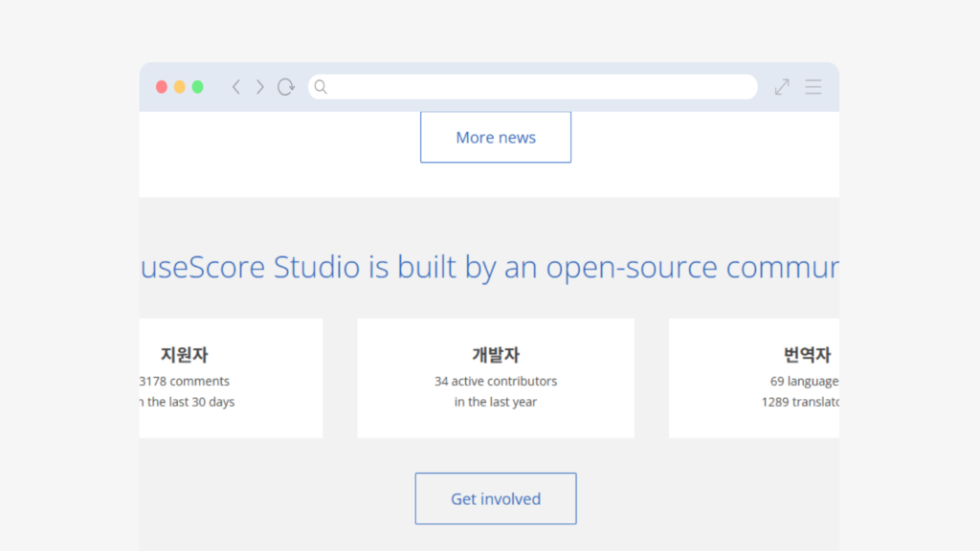Click the browser forward arrow
The height and width of the screenshot is (551, 980).
(x=260, y=87)
